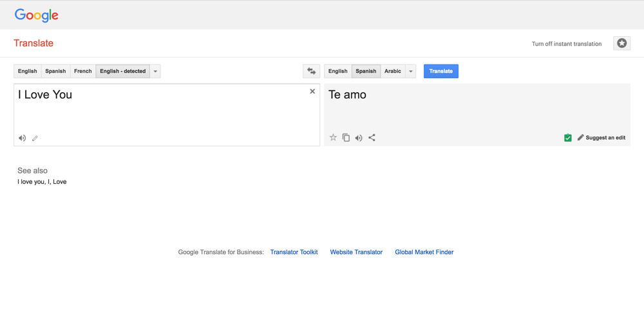Share the translation
644x325 pixels.
point(372,138)
